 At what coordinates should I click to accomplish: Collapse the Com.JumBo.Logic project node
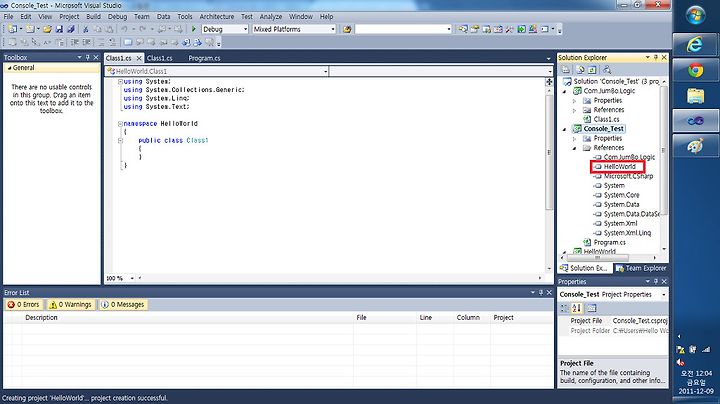[x=565, y=91]
